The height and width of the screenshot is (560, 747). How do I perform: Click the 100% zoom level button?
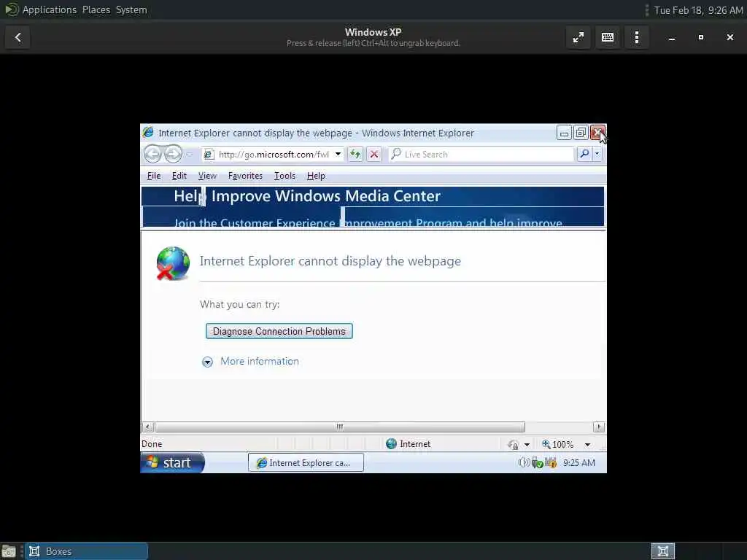[x=558, y=444]
